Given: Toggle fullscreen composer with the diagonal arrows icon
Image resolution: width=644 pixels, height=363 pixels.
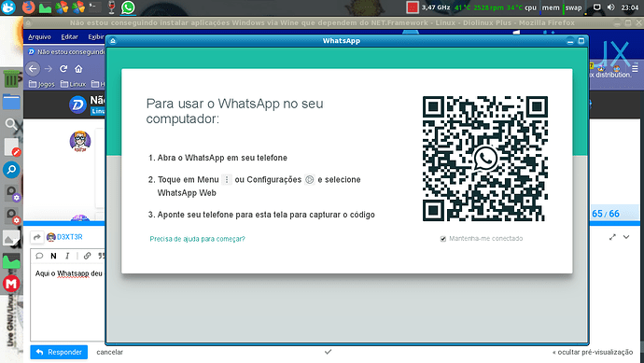Looking at the screenshot, I should click(x=612, y=237).
